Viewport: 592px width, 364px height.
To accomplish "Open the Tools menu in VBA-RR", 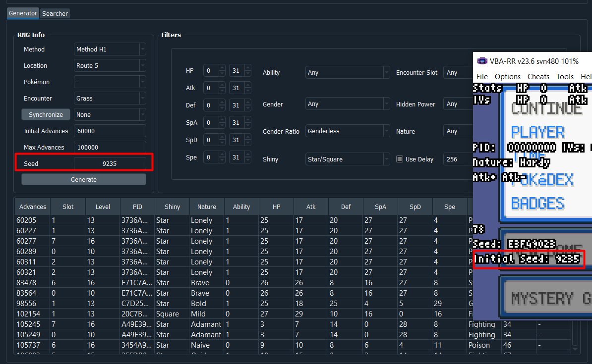I will 565,77.
